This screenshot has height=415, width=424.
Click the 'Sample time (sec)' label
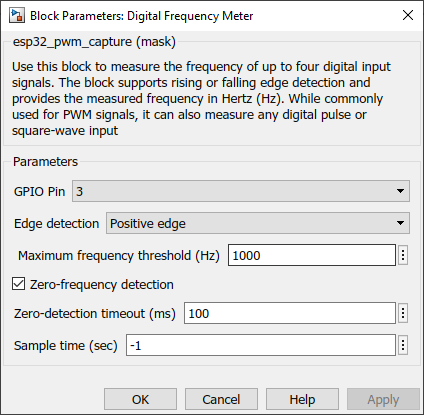[66, 346]
